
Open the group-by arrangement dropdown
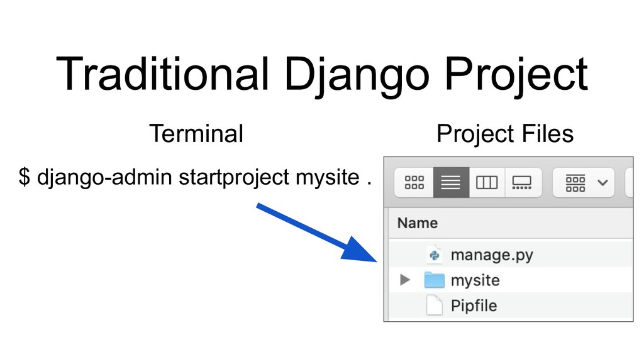click(x=584, y=182)
